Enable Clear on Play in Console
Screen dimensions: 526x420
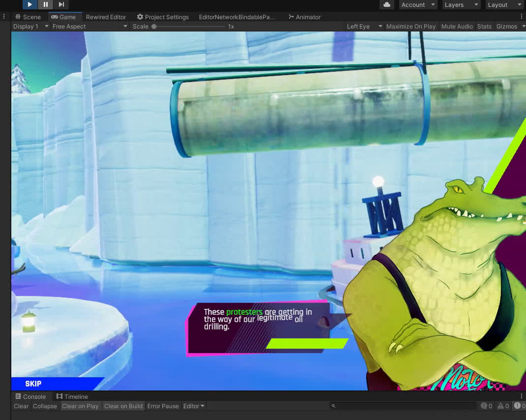click(x=80, y=406)
